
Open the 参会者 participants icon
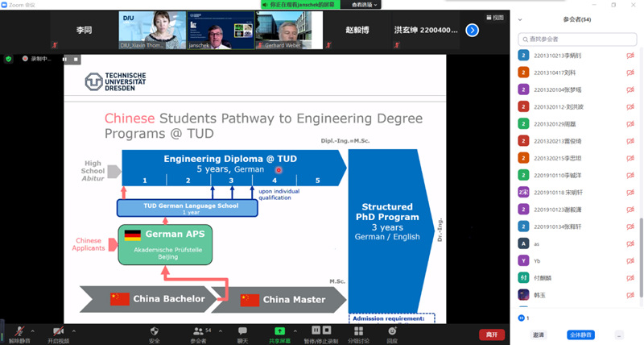198,331
